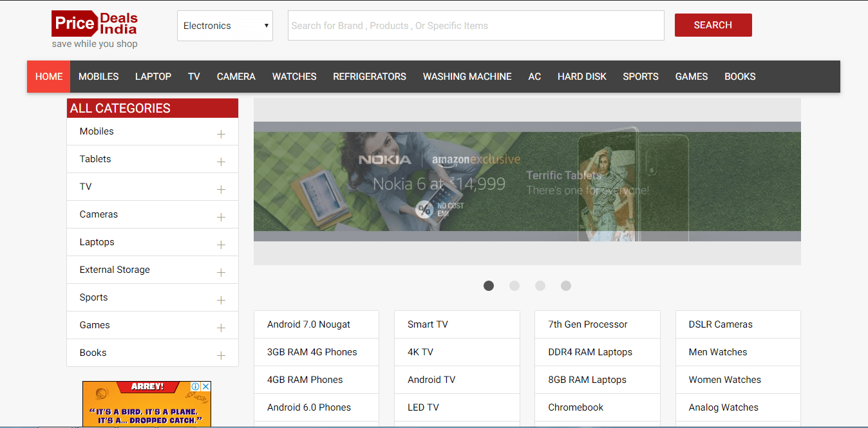
Task: Open the Women Watches link
Action: tap(725, 380)
